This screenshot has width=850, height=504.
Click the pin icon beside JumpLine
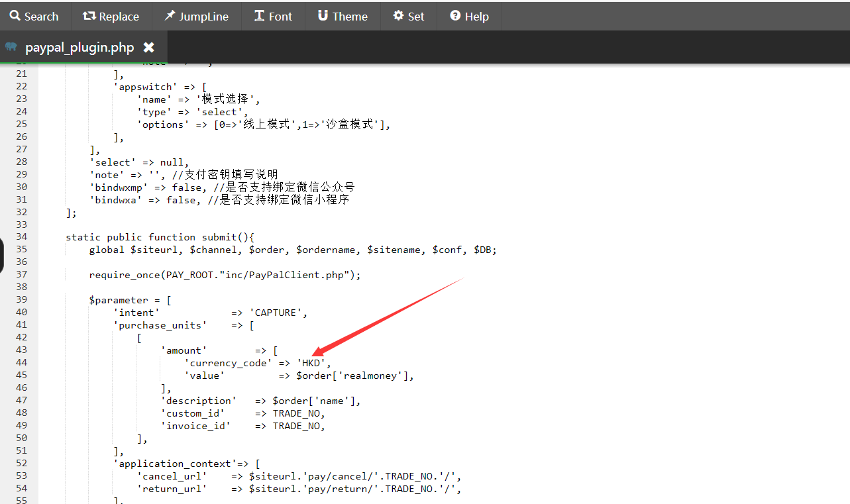pyautogui.click(x=170, y=16)
